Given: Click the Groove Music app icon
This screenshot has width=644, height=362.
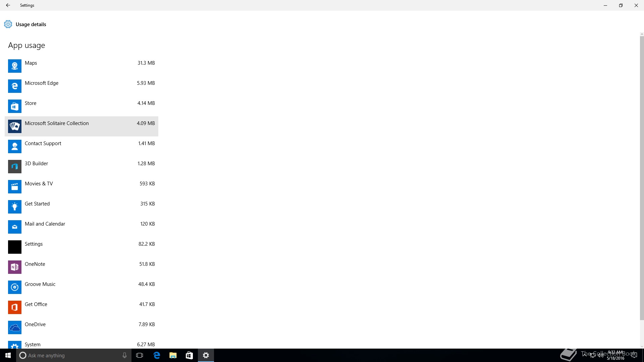Looking at the screenshot, I should (15, 287).
